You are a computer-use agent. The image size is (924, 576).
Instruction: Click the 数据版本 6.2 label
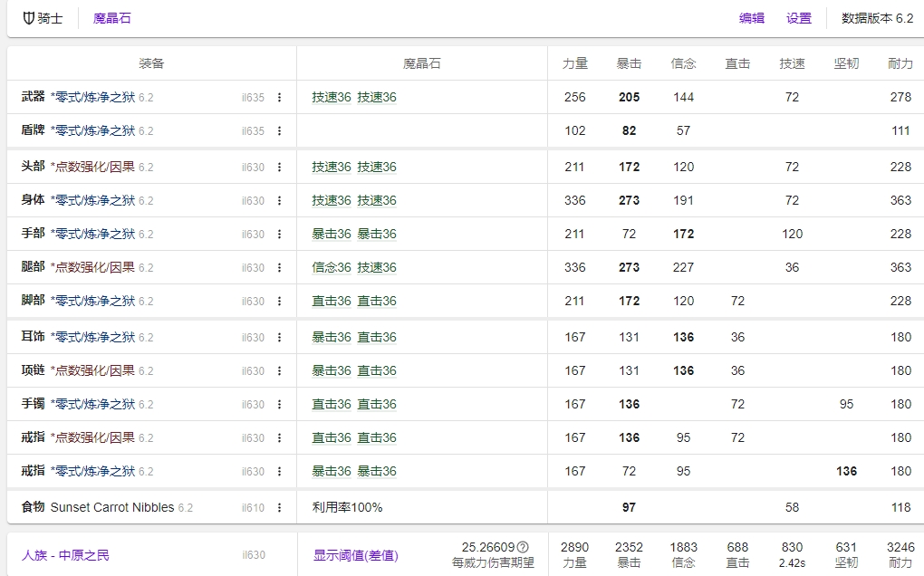877,18
